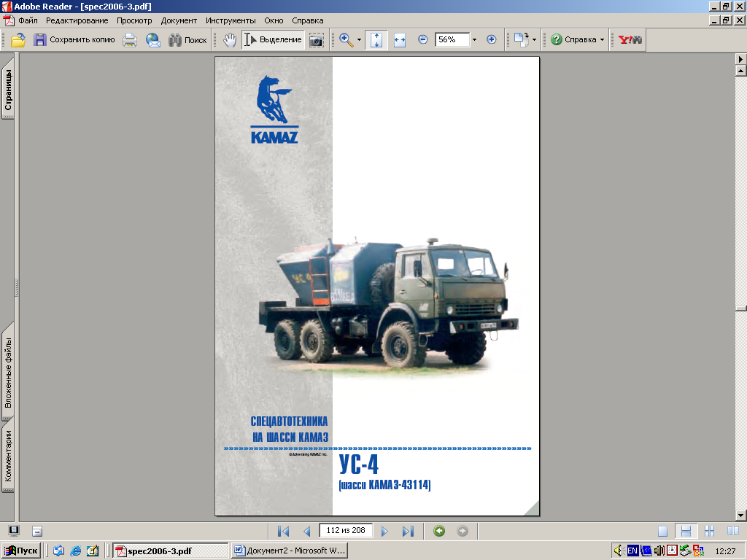The image size is (747, 560).
Task: Open the Страницы side panel tab
Action: point(8,90)
